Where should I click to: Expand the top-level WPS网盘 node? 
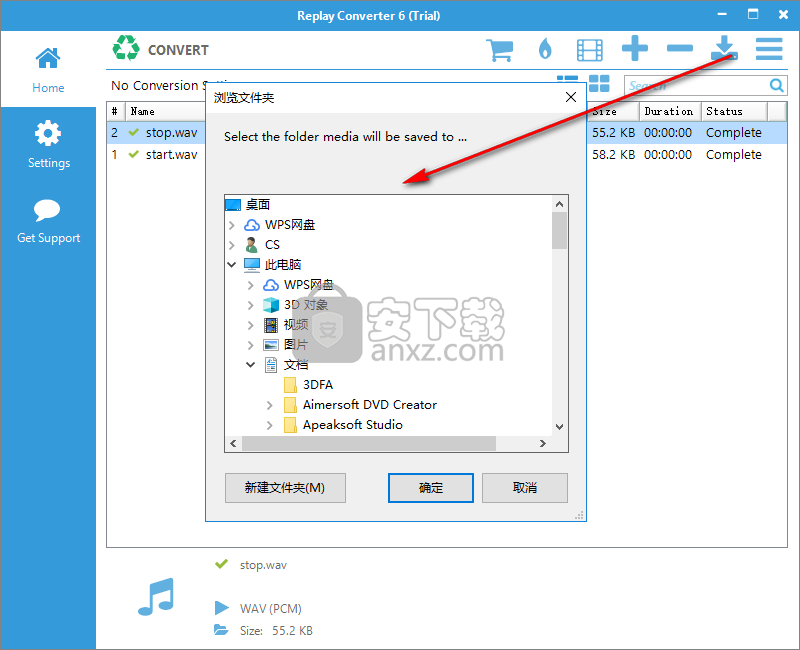[x=232, y=225]
